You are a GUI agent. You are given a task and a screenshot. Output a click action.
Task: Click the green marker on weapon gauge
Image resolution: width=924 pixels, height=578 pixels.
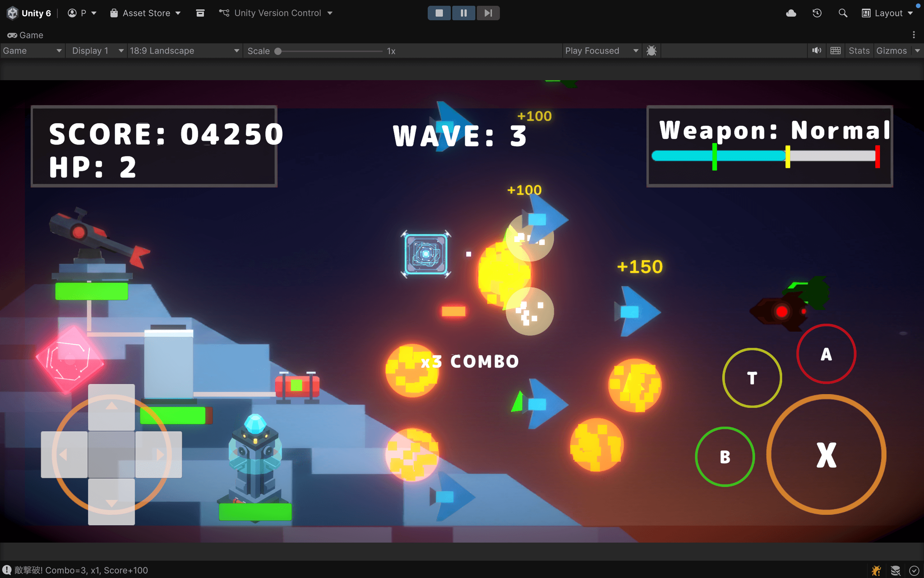coord(714,156)
